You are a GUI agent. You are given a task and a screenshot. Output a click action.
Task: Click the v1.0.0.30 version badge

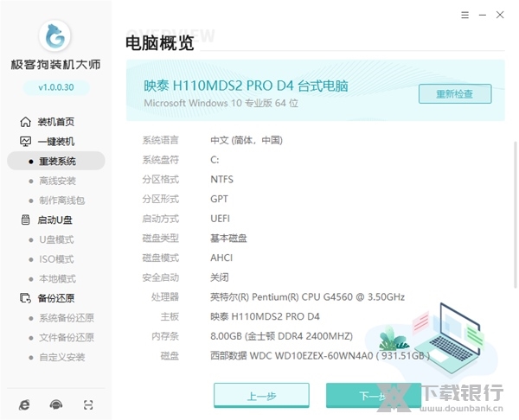coord(55,88)
